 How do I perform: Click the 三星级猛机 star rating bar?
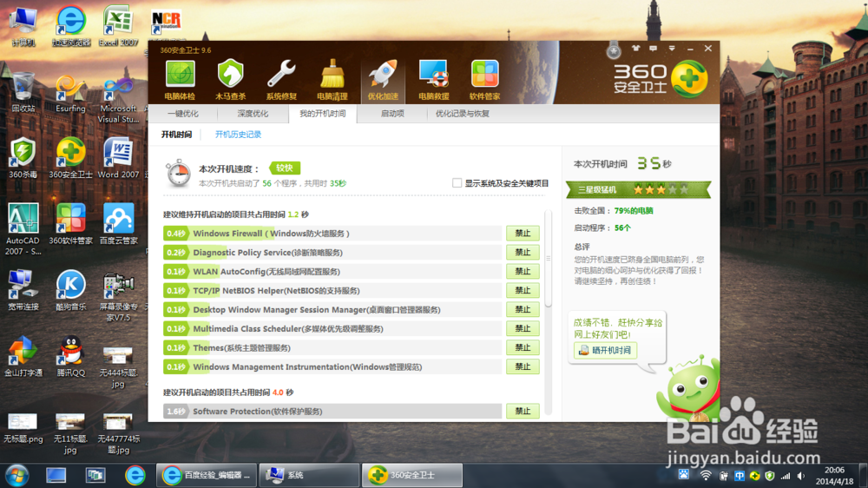coord(638,189)
